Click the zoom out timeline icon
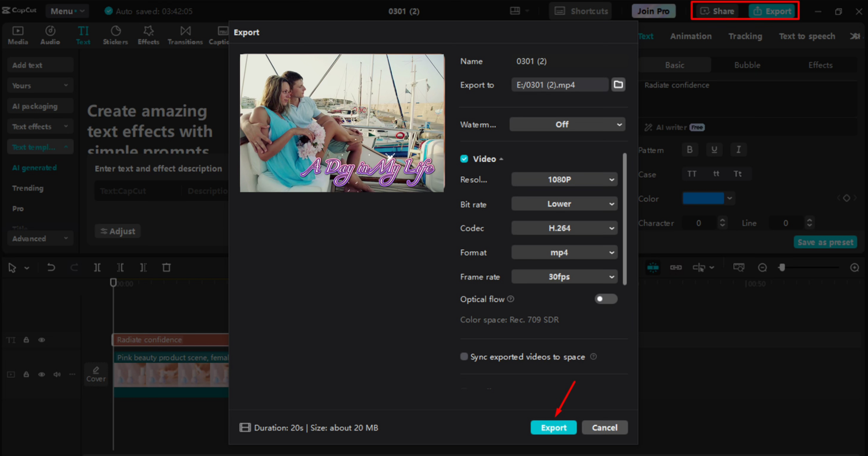The height and width of the screenshot is (456, 868). point(762,267)
